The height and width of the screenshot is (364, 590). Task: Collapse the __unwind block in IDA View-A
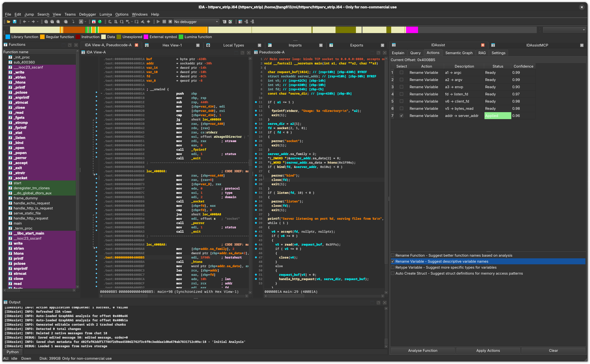tap(101, 93)
